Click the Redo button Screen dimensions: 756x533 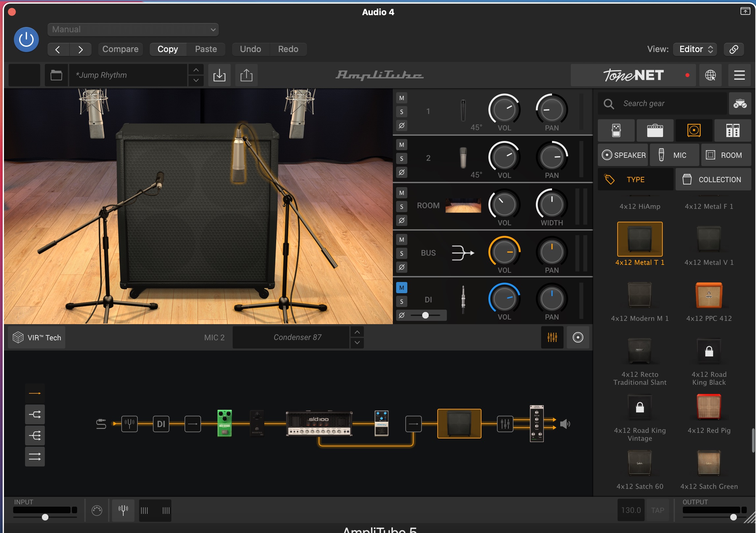[x=288, y=49]
